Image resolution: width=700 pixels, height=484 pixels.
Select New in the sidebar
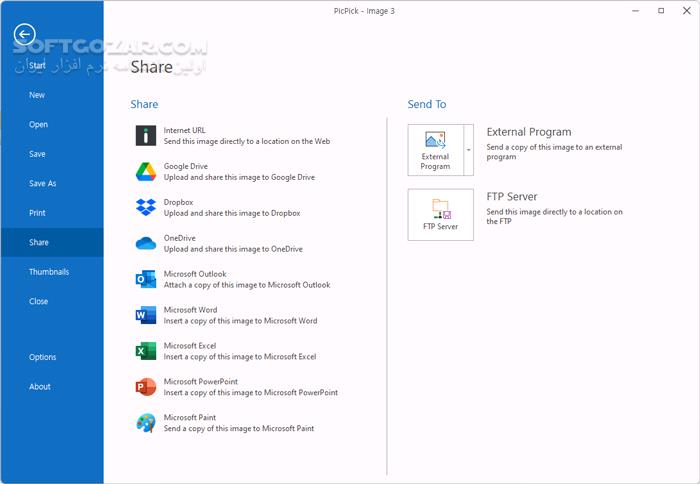pyautogui.click(x=37, y=95)
